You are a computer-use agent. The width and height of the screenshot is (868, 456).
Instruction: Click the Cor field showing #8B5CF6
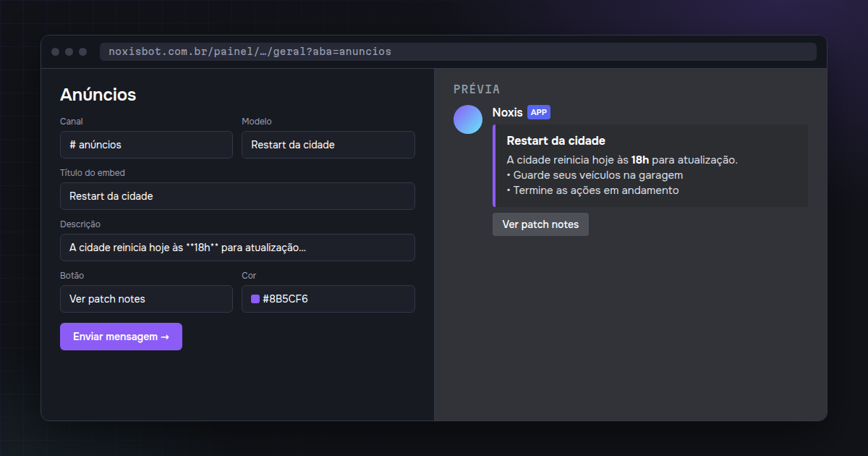click(x=328, y=299)
